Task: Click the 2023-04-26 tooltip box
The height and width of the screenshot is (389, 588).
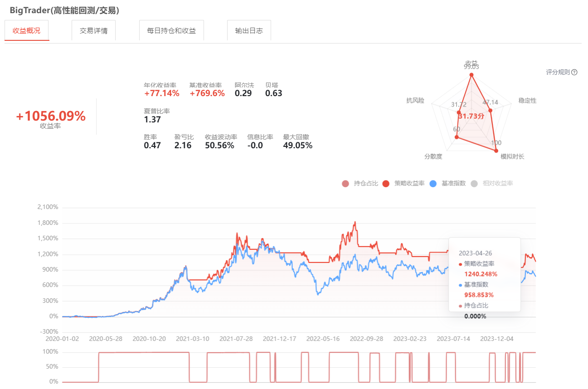Action: [x=484, y=274]
